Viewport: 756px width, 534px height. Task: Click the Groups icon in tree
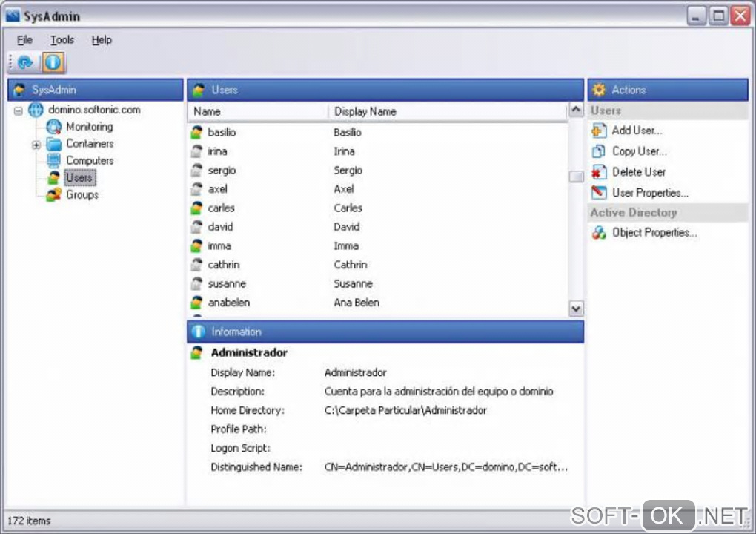[x=53, y=194]
